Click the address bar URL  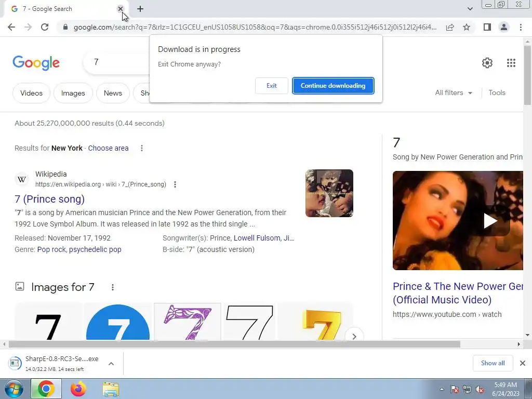pos(255,27)
